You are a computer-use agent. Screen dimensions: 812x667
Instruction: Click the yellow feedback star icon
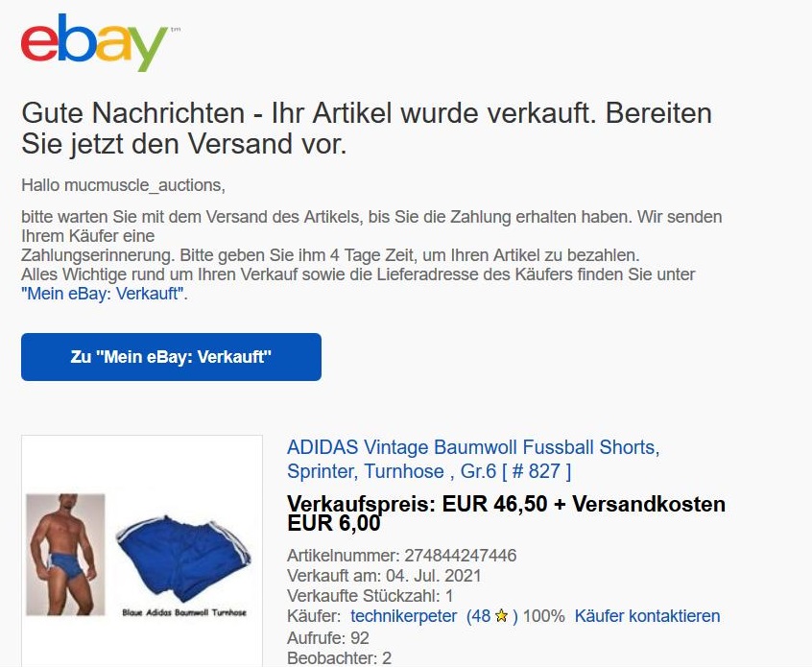(501, 616)
